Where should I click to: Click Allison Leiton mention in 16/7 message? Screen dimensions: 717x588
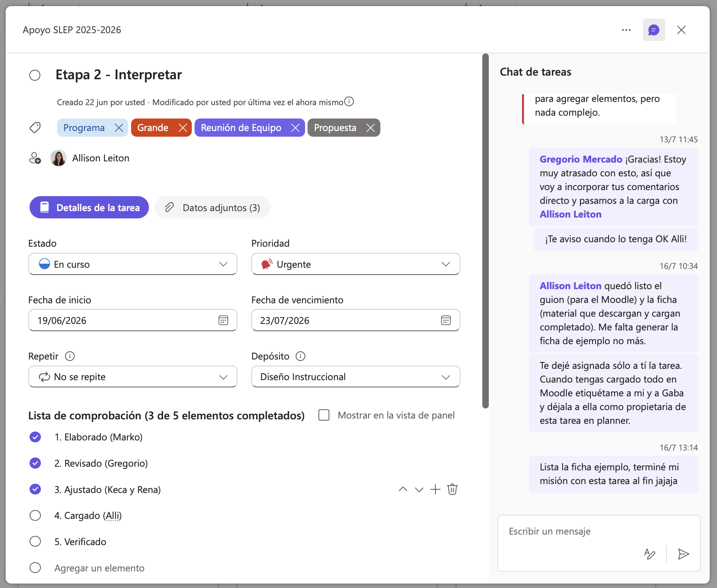[x=571, y=286]
